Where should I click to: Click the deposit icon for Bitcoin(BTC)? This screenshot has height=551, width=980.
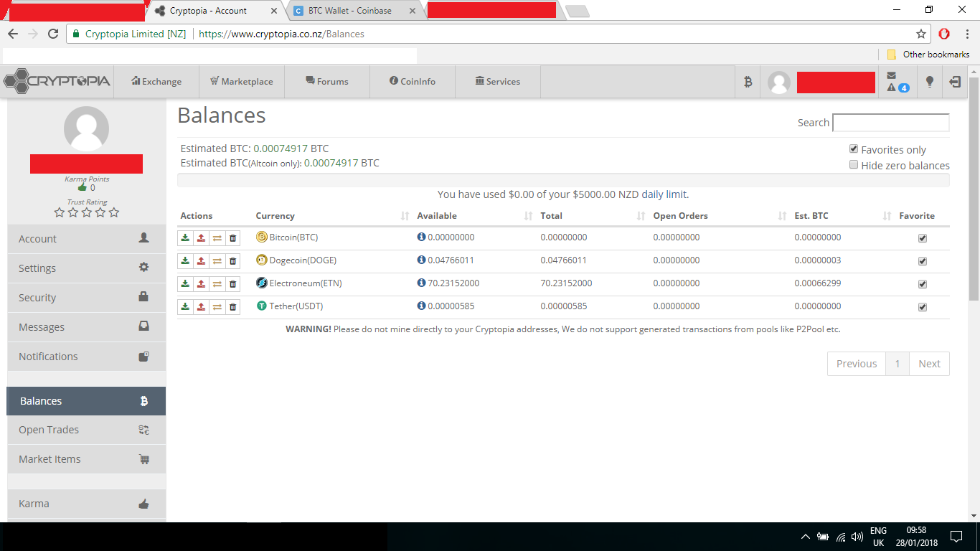185,237
